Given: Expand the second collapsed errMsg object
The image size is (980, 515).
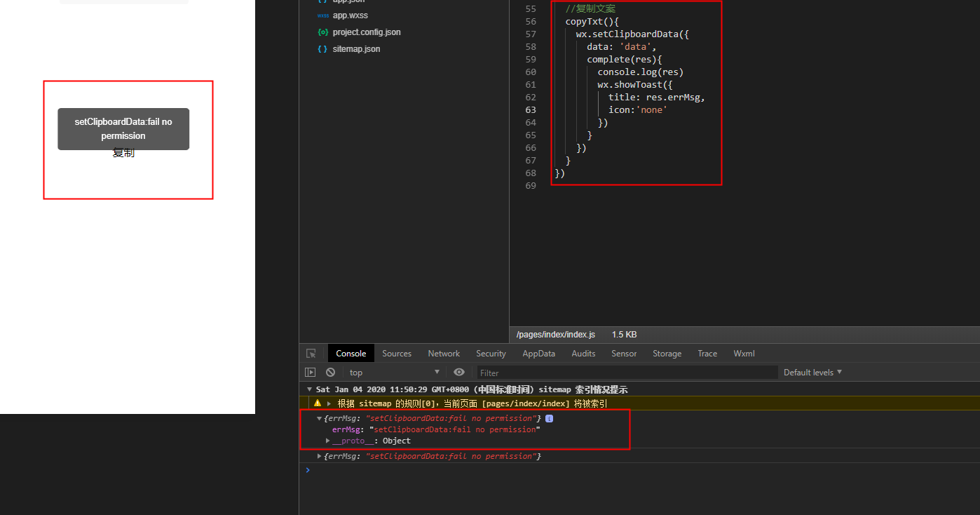Looking at the screenshot, I should click(320, 456).
